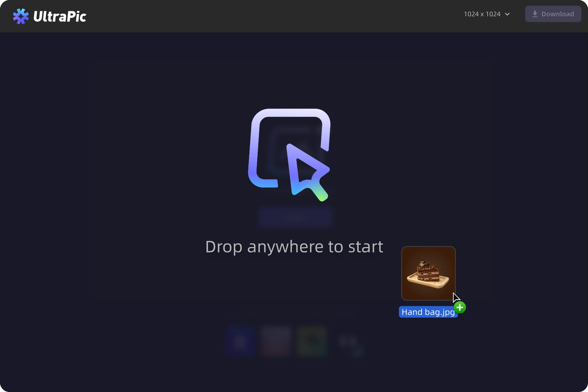Click the empty header bar area left of 1024 x 1024
588x392 pixels.
point(272,16)
